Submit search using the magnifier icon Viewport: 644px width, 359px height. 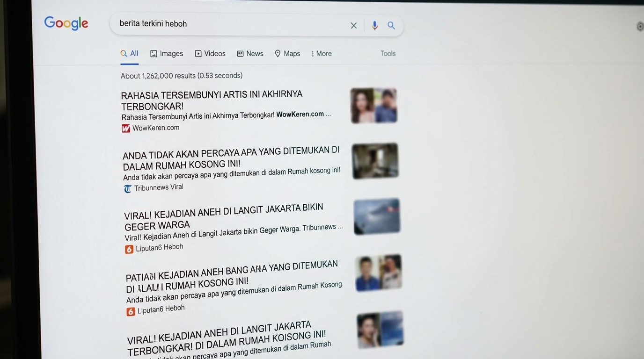(x=391, y=26)
